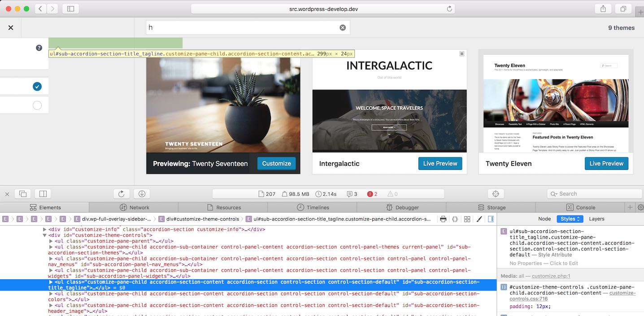Toggle the Safari sidebar button
This screenshot has width=644, height=316.
[71, 9]
